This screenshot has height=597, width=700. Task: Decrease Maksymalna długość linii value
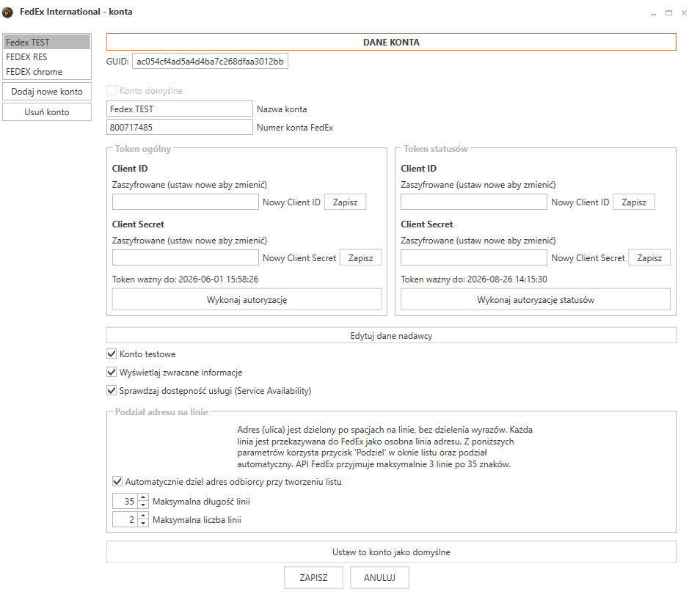coord(143,505)
